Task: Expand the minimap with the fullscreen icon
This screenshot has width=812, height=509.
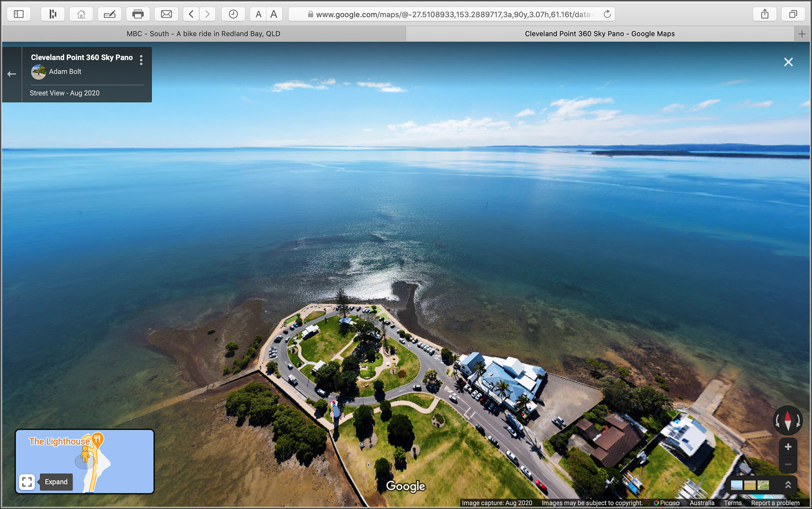Action: [x=27, y=482]
